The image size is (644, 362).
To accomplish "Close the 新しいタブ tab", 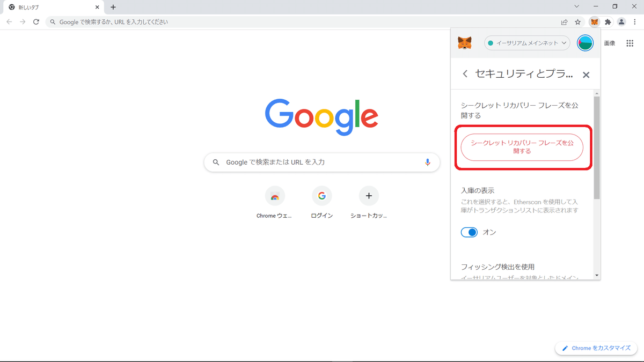I will coord(97,7).
